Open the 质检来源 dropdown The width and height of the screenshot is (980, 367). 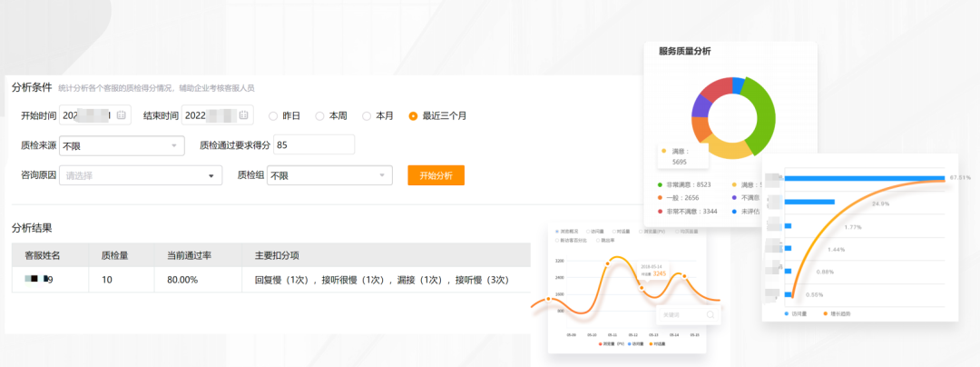click(x=122, y=146)
